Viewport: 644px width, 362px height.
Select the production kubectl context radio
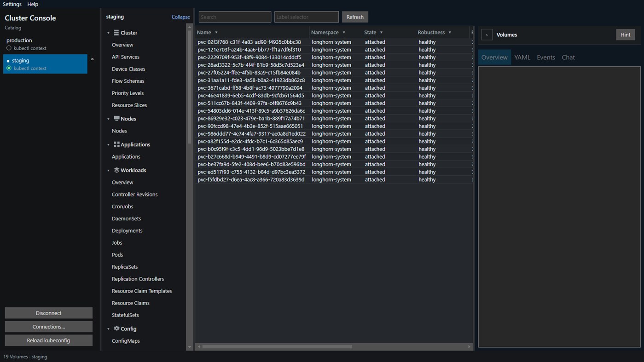[9, 48]
